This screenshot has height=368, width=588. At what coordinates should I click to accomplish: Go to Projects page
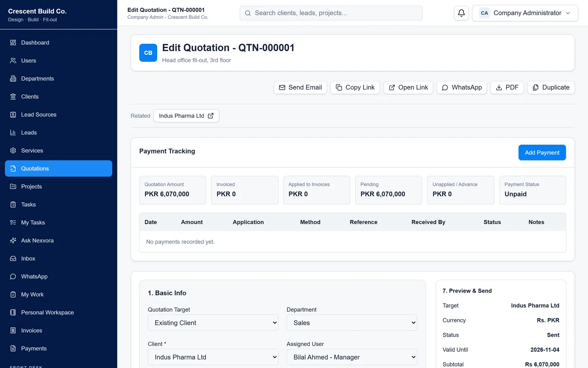[x=58, y=187]
